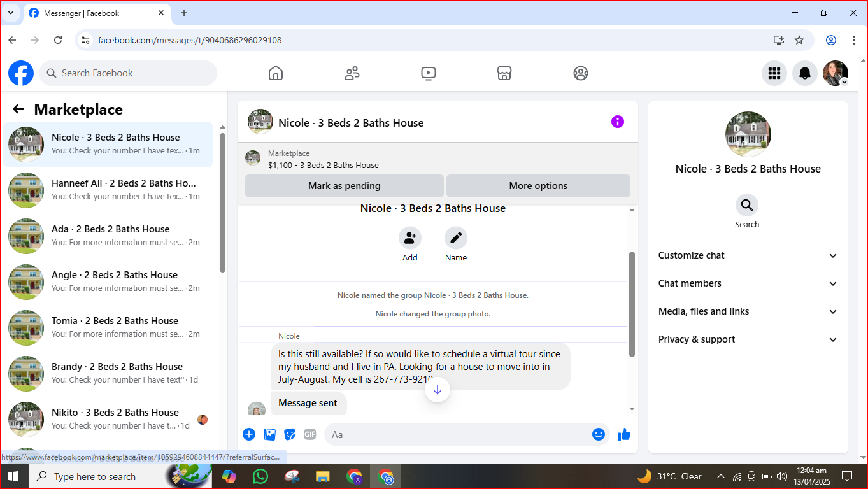Click More options button
The height and width of the screenshot is (489, 868).
click(538, 186)
